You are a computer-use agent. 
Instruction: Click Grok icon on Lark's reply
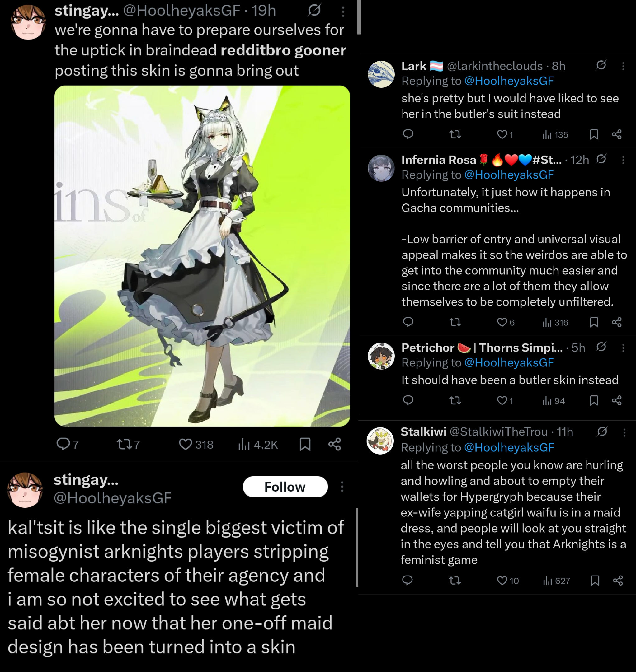click(601, 65)
